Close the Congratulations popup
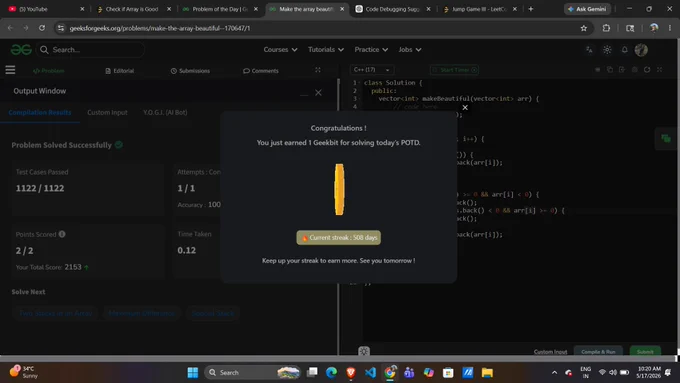This screenshot has height=383, width=680. click(465, 107)
